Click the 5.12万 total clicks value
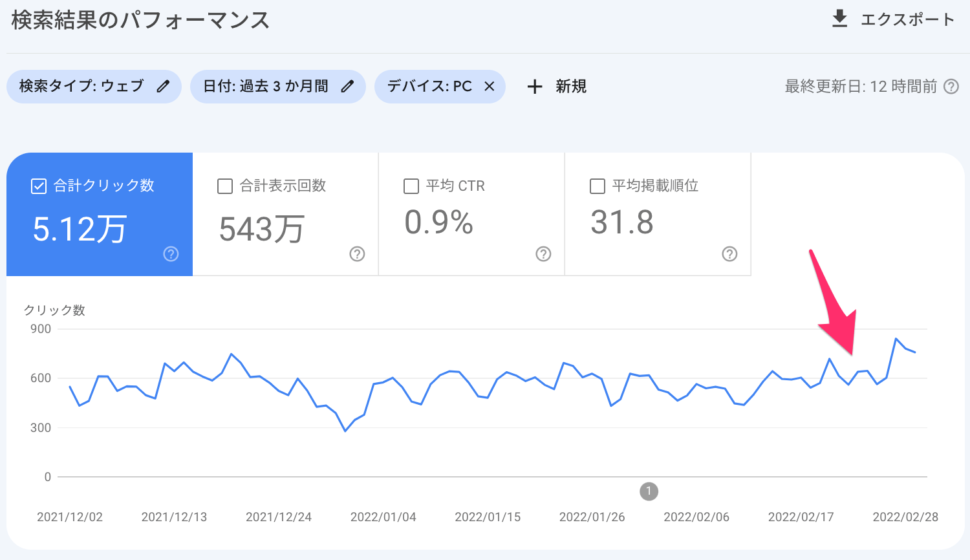Screen dimensions: 970x560 pyautogui.click(x=80, y=230)
